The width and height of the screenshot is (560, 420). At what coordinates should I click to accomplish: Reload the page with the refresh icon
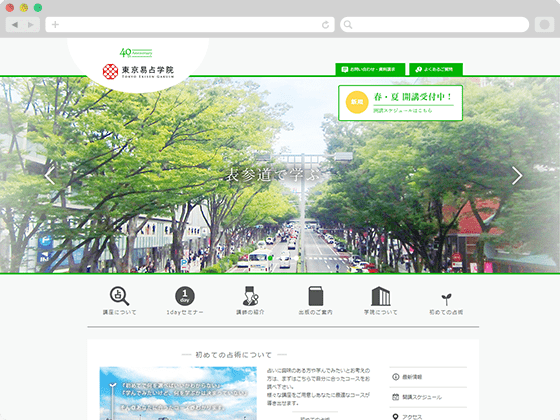[x=325, y=25]
